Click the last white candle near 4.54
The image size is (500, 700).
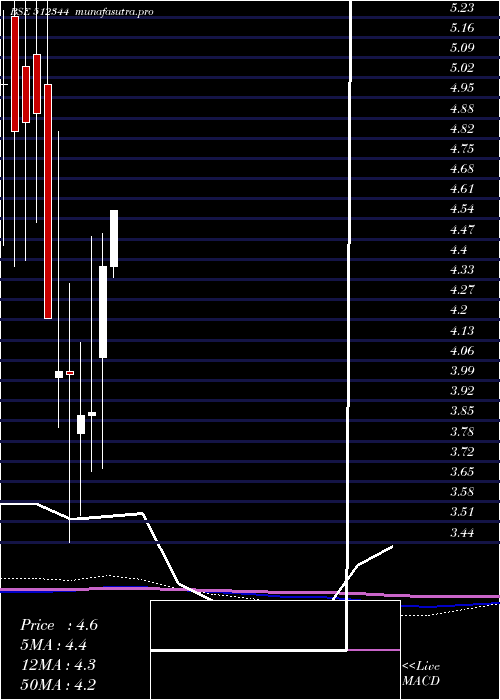[114, 238]
